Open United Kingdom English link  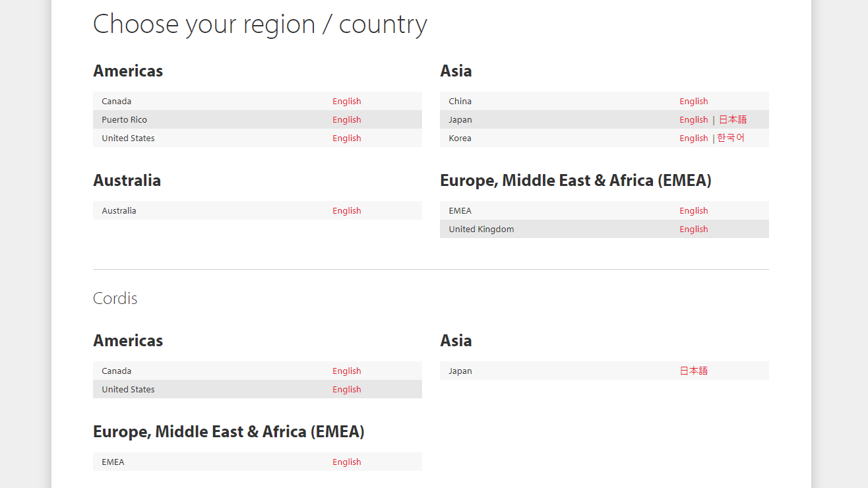[x=693, y=229]
